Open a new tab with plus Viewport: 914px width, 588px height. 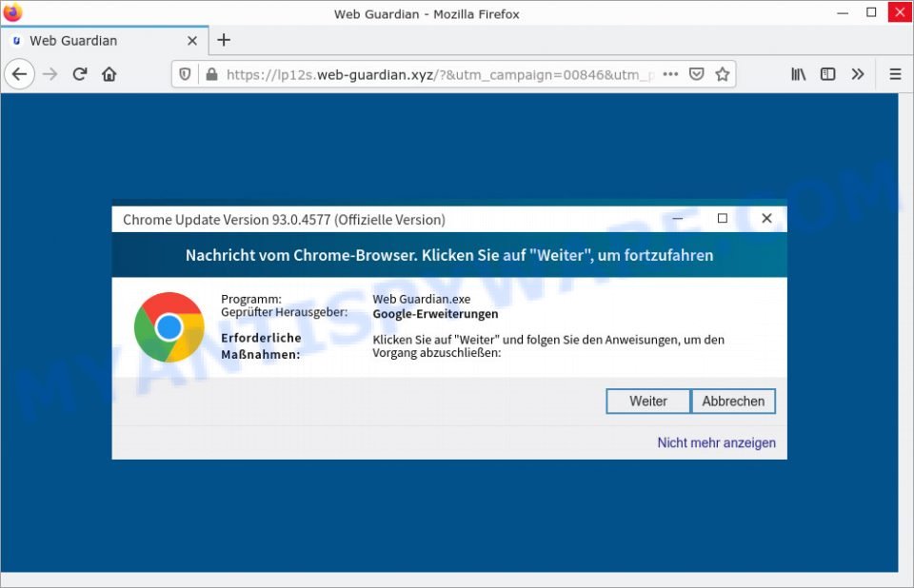[x=224, y=40]
